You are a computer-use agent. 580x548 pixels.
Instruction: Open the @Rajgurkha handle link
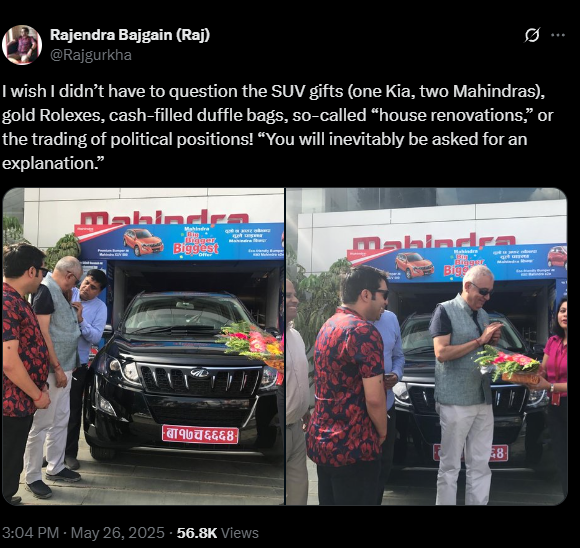91,55
